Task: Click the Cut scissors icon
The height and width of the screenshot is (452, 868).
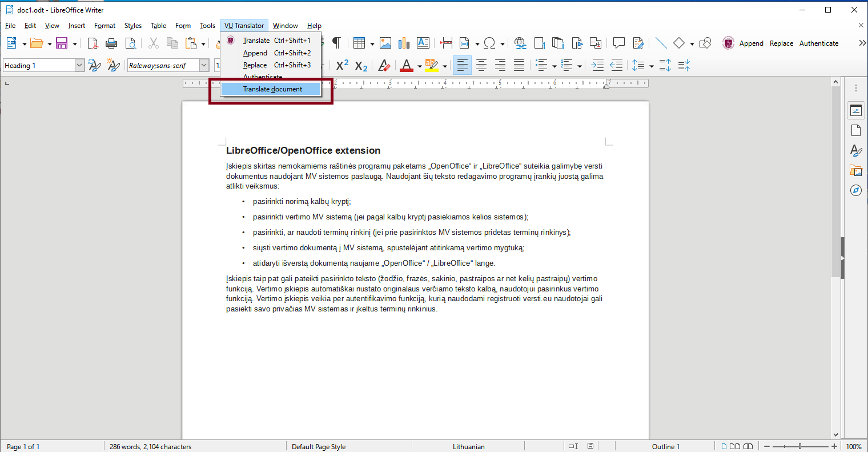Action: 154,43
